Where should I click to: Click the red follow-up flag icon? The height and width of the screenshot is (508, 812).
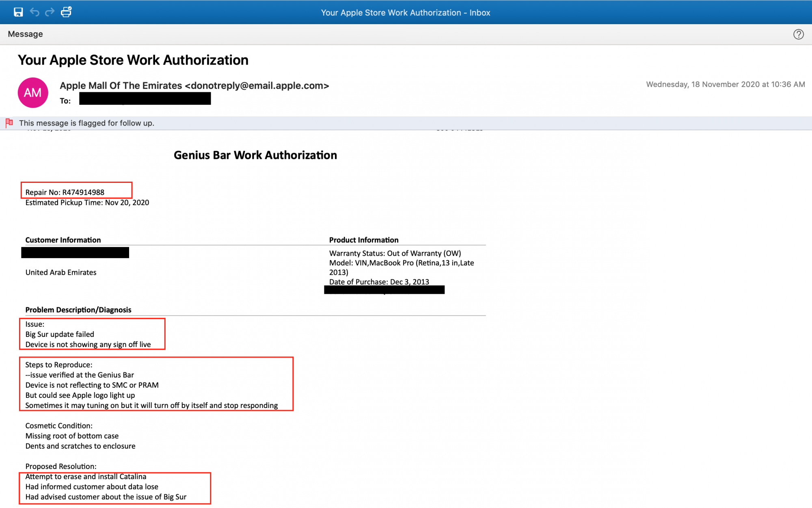9,123
